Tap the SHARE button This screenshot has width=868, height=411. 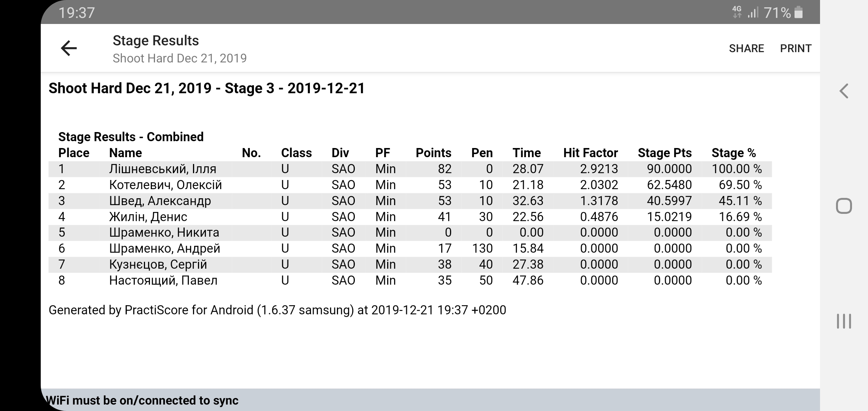pos(746,48)
